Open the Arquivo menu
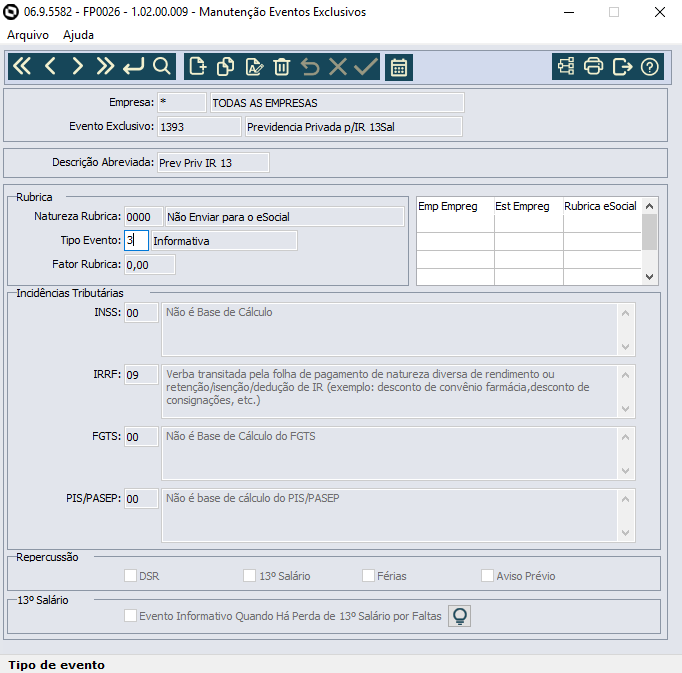This screenshot has width=682, height=673. [28, 35]
